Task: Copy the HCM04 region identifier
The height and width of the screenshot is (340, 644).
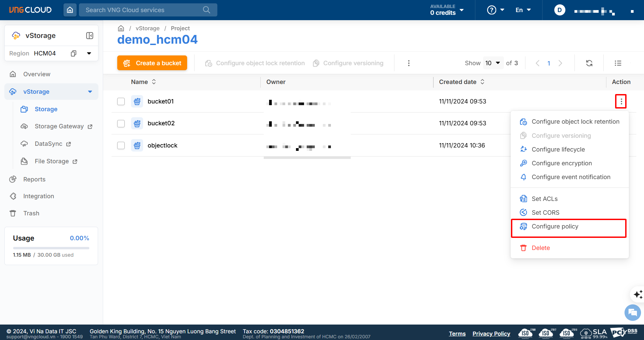Action: pyautogui.click(x=74, y=53)
